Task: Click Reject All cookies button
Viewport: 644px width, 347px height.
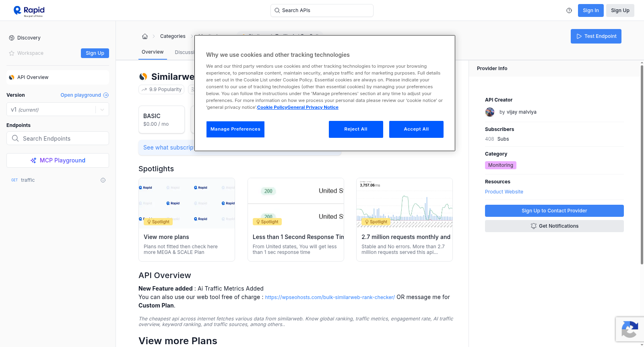Action: (x=356, y=129)
